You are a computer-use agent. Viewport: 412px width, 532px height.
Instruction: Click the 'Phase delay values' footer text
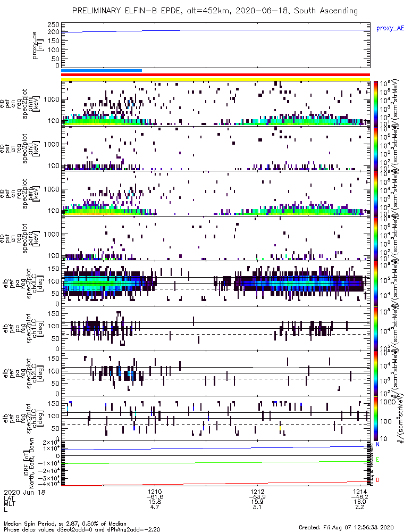[28, 529]
